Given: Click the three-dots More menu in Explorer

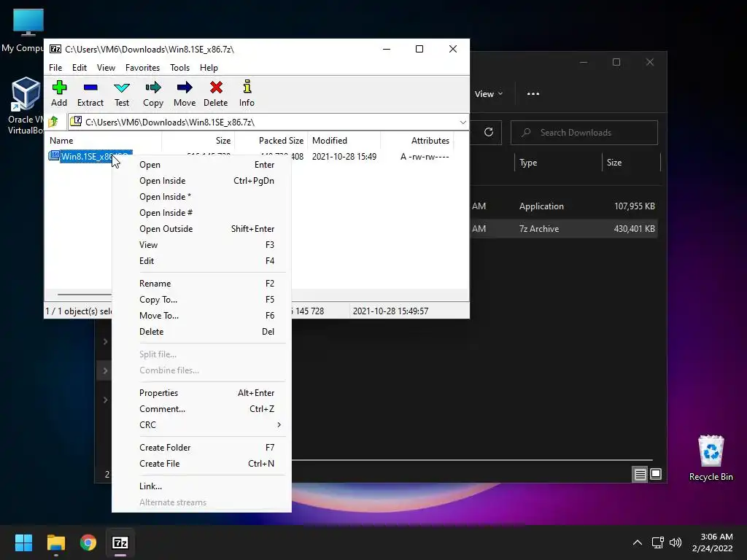Looking at the screenshot, I should (533, 94).
